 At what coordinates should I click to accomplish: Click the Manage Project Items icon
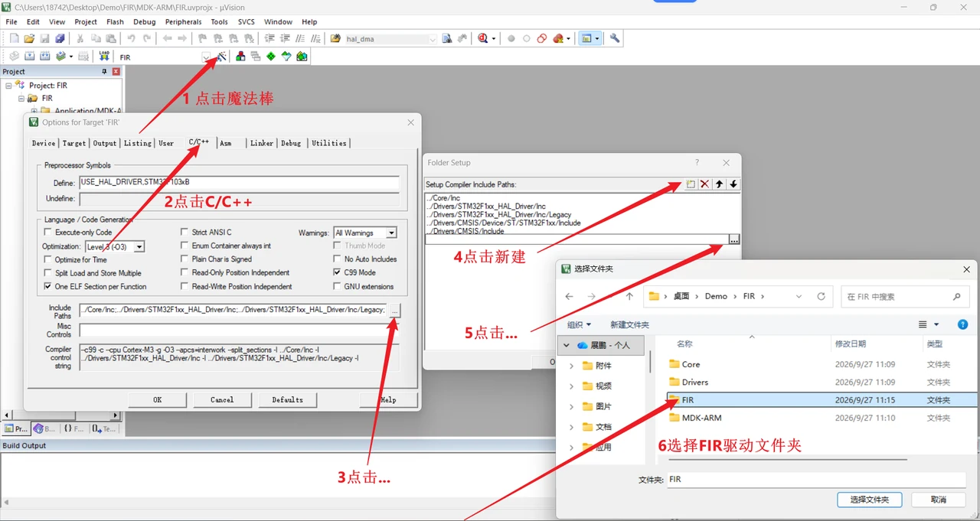(x=240, y=57)
